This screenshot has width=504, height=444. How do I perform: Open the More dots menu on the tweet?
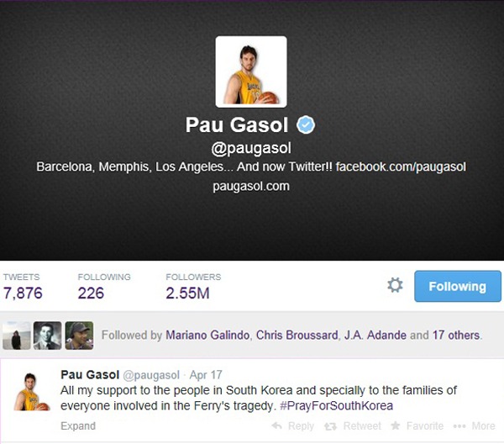[459, 426]
